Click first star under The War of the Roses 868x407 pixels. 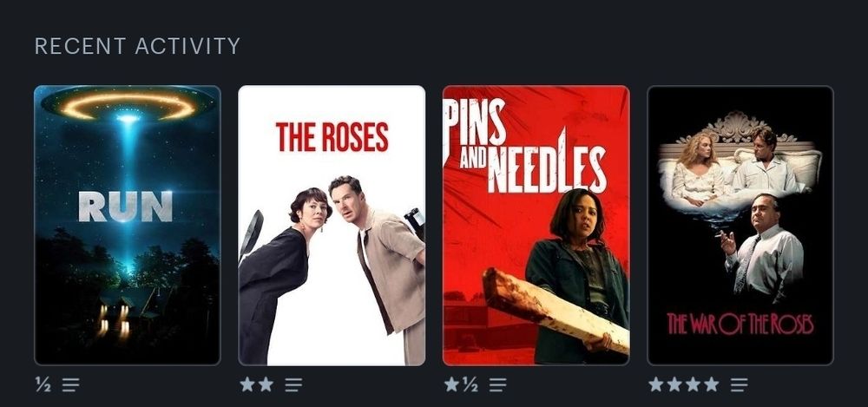point(656,384)
